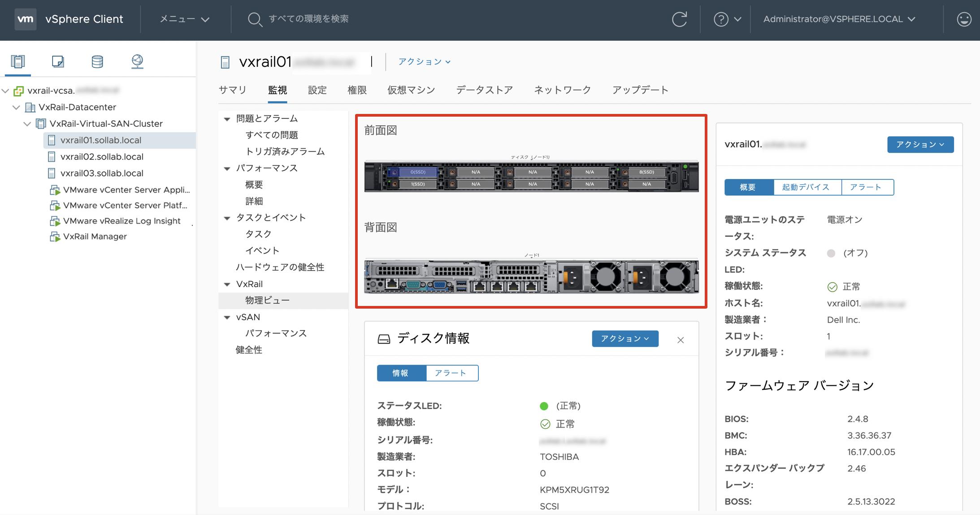This screenshot has width=980, height=515.
Task: Open the 物理ビュー page
Action: click(x=283, y=301)
